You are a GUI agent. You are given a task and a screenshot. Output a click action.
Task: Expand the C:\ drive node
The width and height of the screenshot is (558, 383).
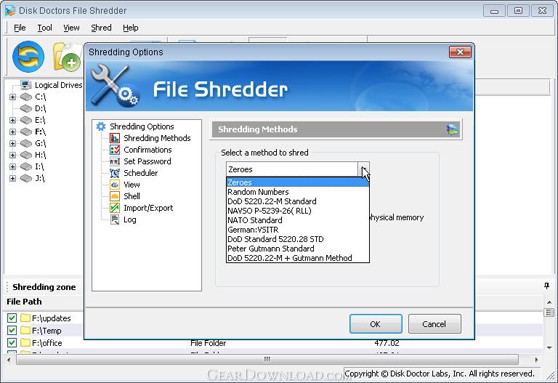(12, 97)
